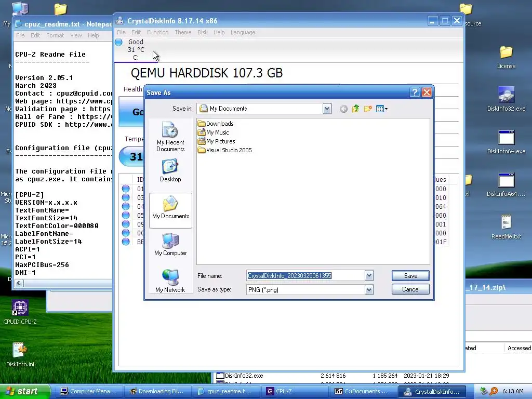The height and width of the screenshot is (399, 532).
Task: Select the My Pictures folder
Action: click(x=217, y=141)
